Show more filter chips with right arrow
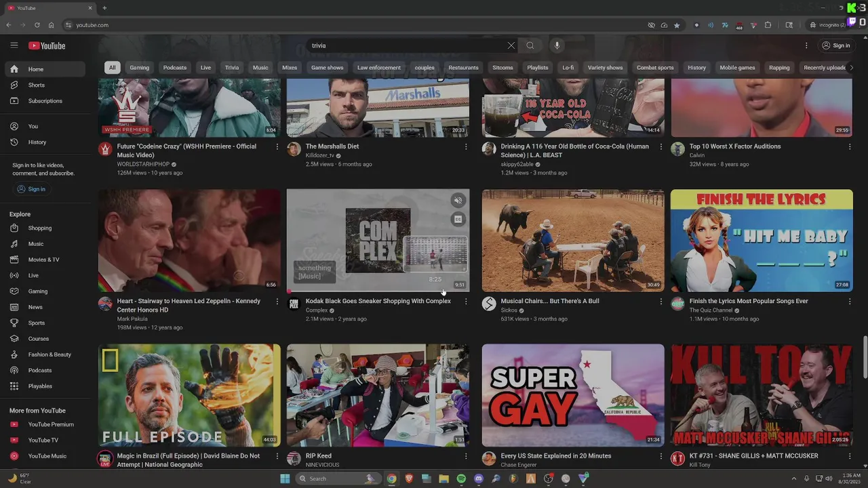This screenshot has width=868, height=488. point(851,68)
